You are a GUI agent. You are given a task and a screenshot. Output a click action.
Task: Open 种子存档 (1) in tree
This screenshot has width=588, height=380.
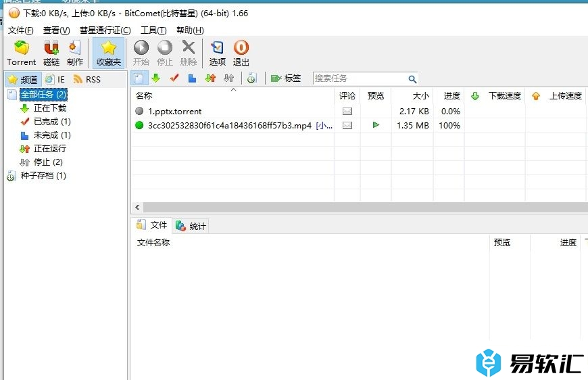(43, 176)
